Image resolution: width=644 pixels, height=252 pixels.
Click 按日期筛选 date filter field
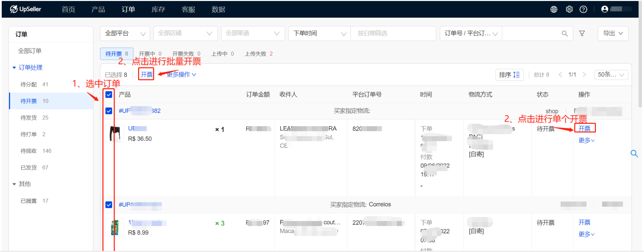point(393,34)
